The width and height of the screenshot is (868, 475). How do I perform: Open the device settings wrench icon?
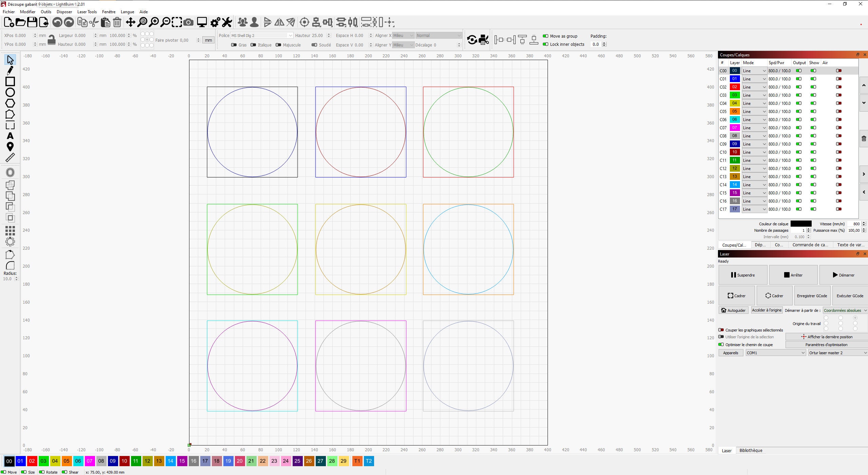pos(226,22)
